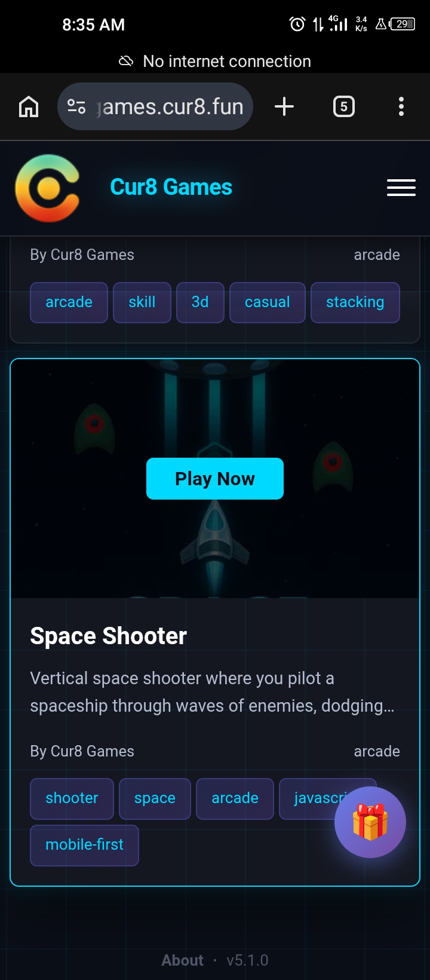430x980 pixels.
Task: Select the casual tag chip
Action: (268, 302)
